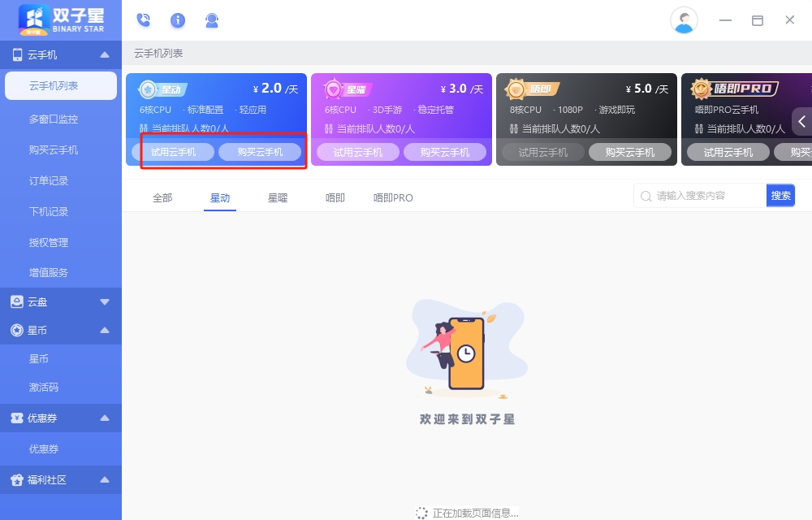
Task: Expand the 云盘 sidebar section
Action: tap(104, 301)
